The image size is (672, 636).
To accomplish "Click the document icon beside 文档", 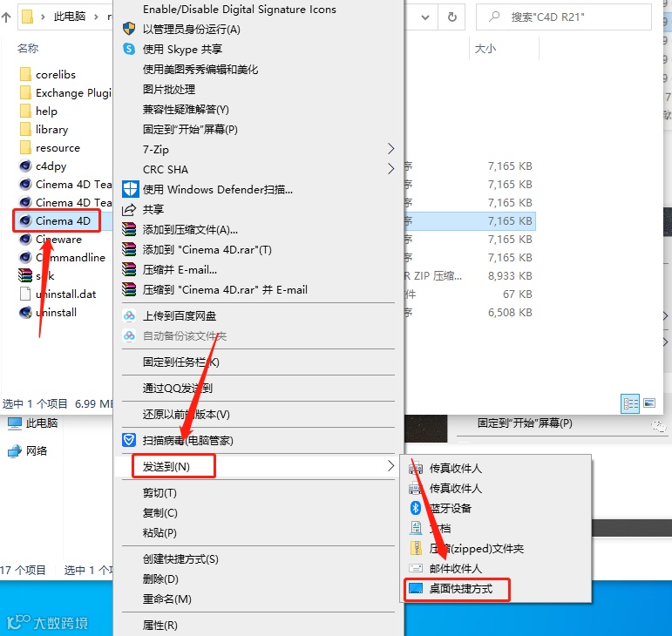I will 416,528.
